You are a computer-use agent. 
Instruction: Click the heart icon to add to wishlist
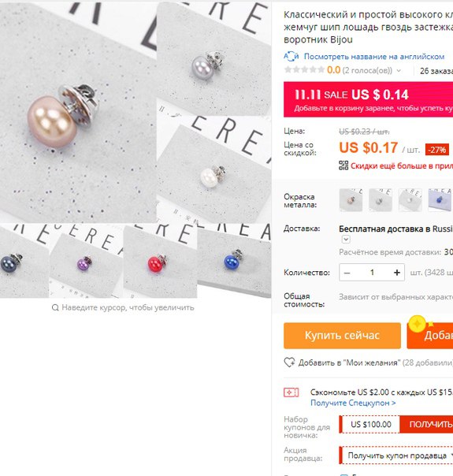tap(289, 363)
